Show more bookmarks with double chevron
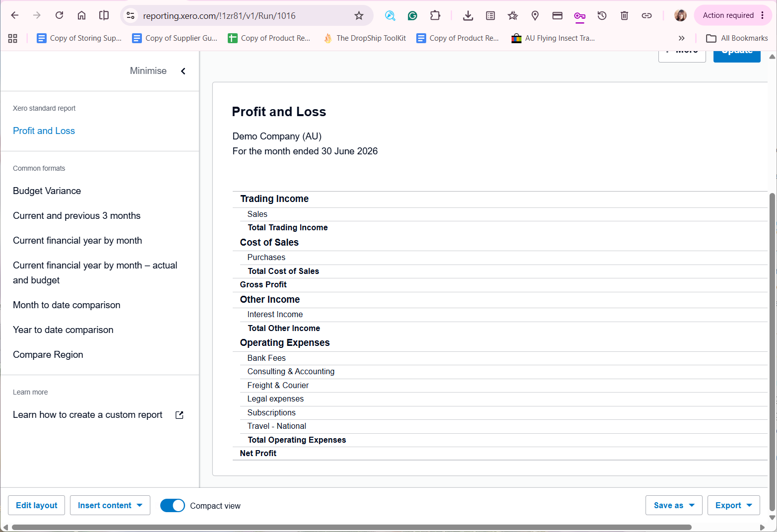 click(681, 38)
